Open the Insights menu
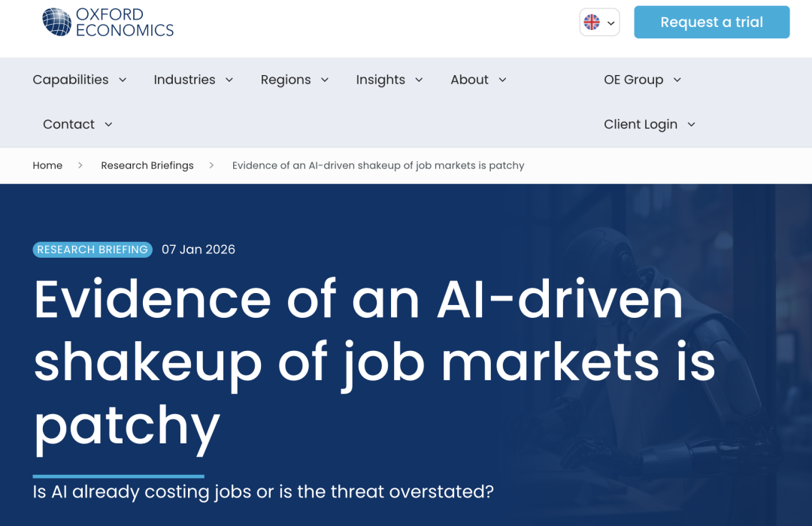812x526 pixels. tap(380, 80)
